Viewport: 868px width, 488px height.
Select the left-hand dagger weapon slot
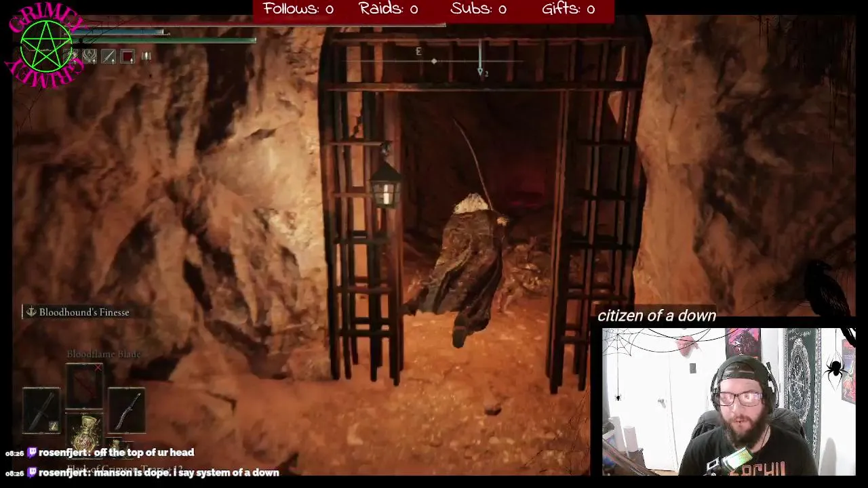[x=41, y=410]
